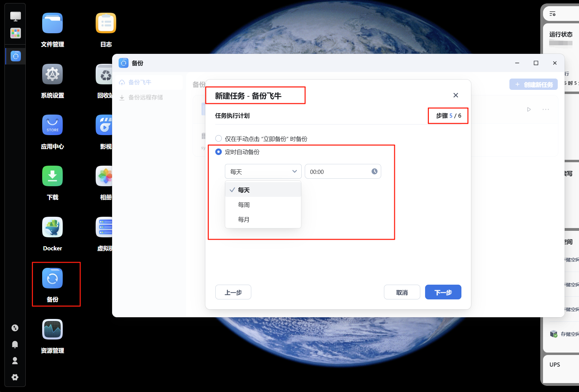Open the colorful app grid dock icon
The height and width of the screenshot is (392, 579).
15,33
